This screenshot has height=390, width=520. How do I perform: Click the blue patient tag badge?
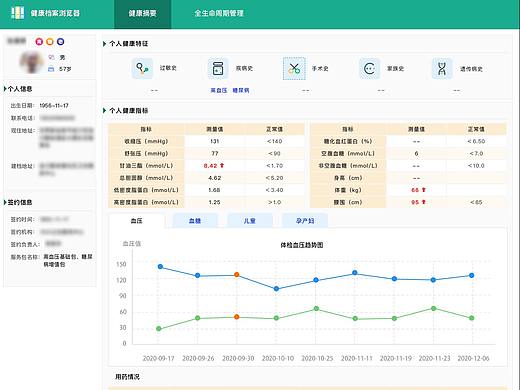[60, 41]
